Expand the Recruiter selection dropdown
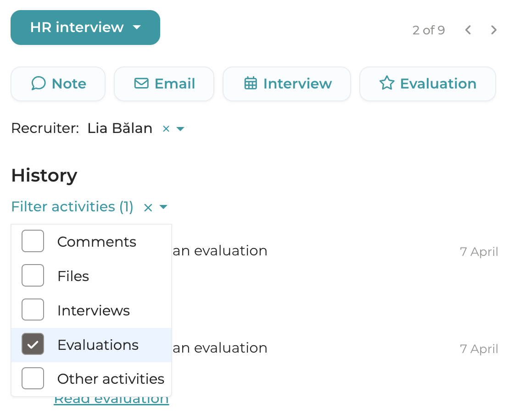This screenshot has width=525, height=420. click(181, 129)
